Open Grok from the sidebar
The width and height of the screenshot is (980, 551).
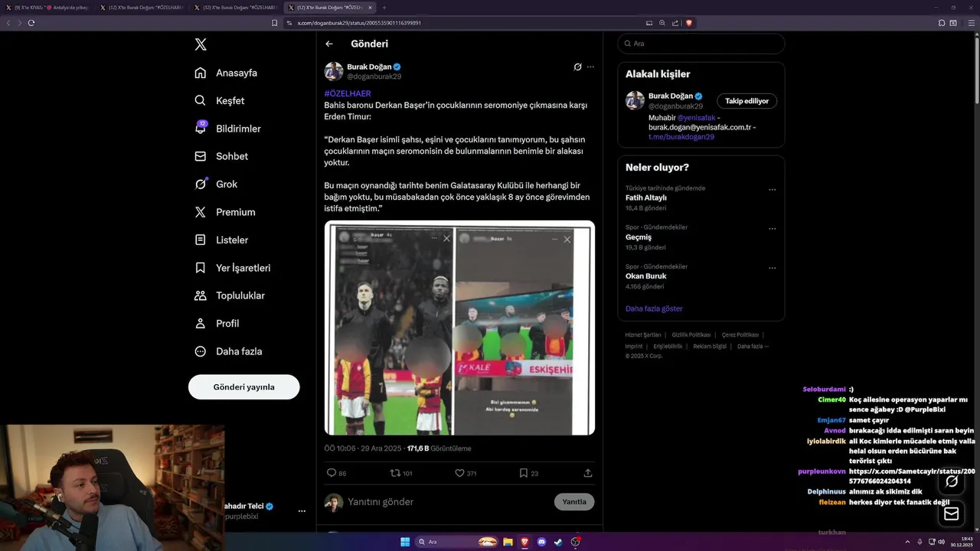point(216,184)
